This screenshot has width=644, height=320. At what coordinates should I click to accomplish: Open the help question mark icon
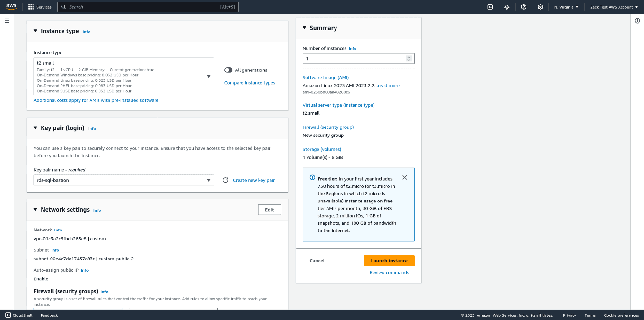(523, 7)
